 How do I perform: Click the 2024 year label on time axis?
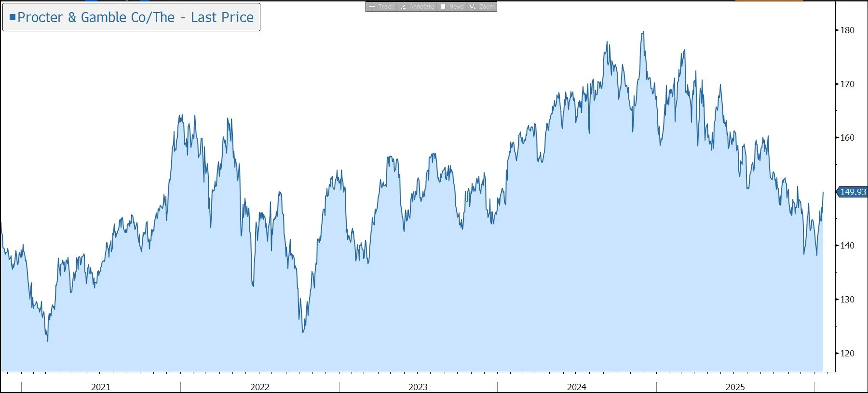click(577, 387)
